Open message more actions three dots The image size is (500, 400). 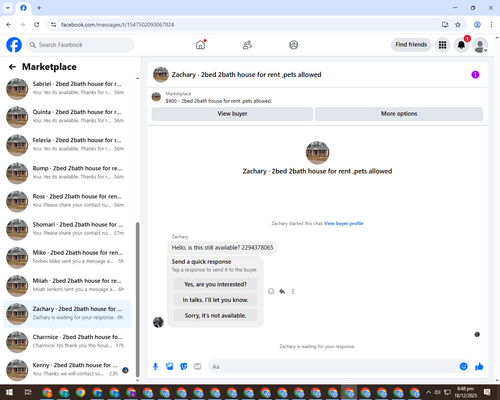[x=293, y=291]
